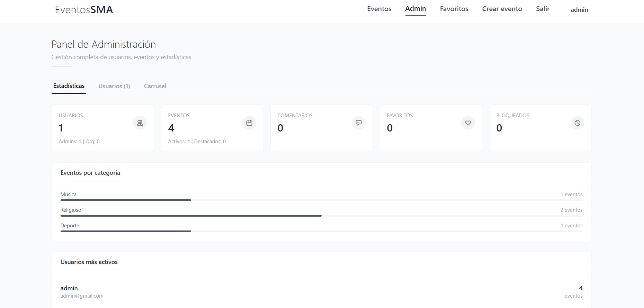Click the "Usuarios más activos" heading
This screenshot has height=308, width=644.
point(89,262)
